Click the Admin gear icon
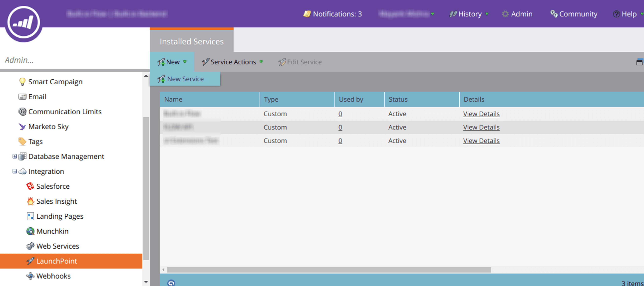Image resolution: width=644 pixels, height=286 pixels. click(x=505, y=14)
